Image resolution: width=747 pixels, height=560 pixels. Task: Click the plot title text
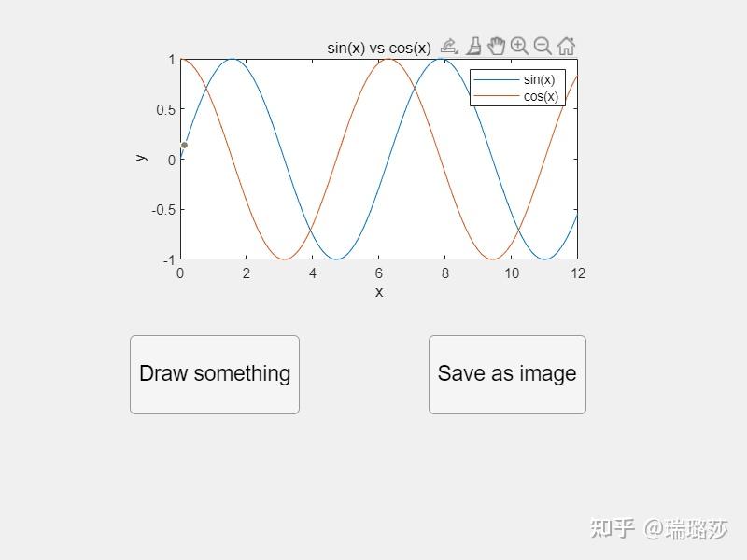(379, 48)
